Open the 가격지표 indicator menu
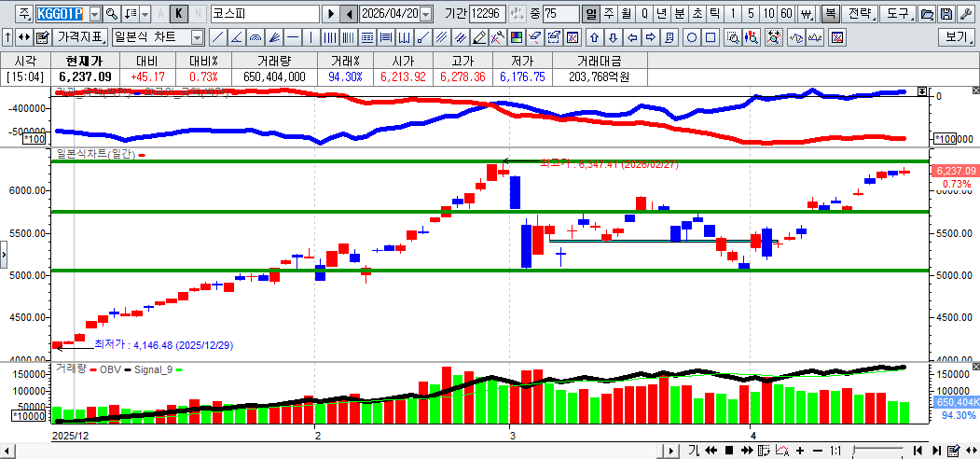 [81, 37]
